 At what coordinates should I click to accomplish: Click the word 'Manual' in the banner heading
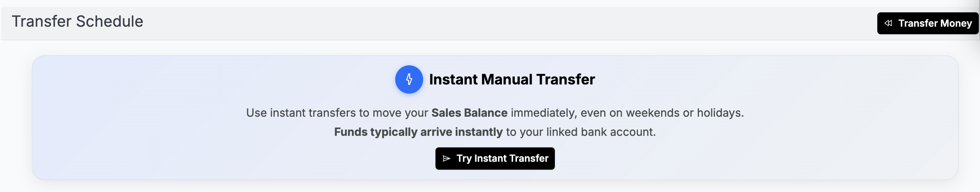(506, 80)
